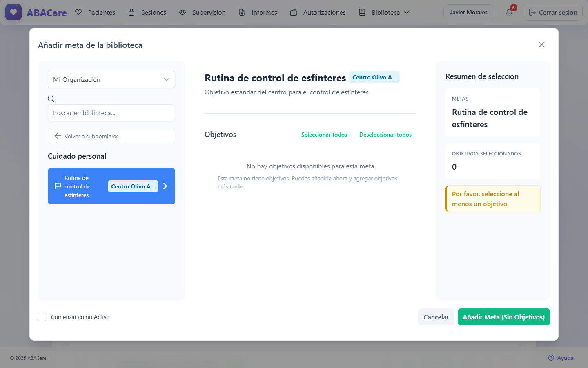
Task: Click Volver a subdominios button
Action: point(111,136)
